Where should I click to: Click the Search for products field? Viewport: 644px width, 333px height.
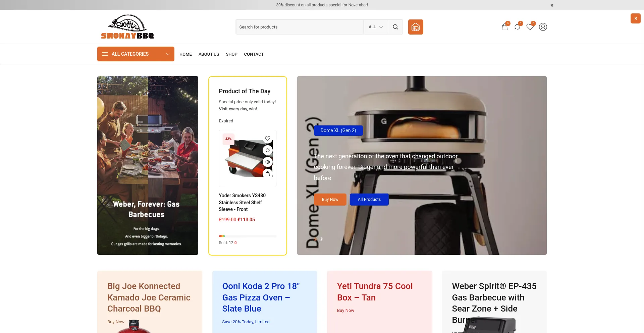pos(299,27)
